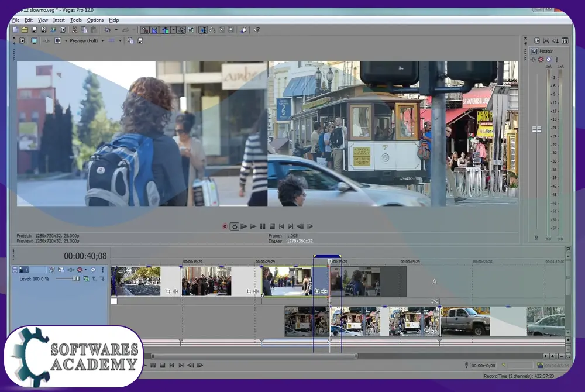Click the Record button under preview

coord(225,226)
